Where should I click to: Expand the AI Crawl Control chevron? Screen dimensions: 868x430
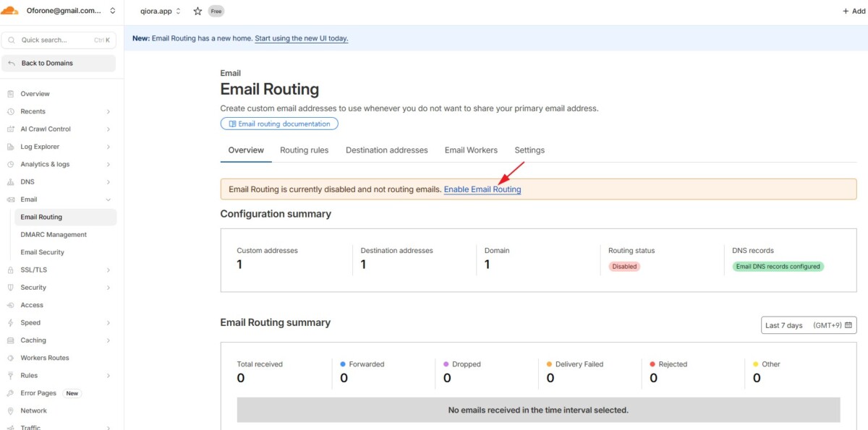pos(108,129)
